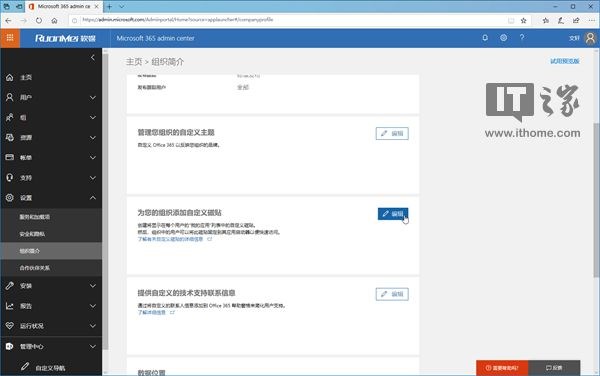Add page to favorites with star icon

[523, 20]
